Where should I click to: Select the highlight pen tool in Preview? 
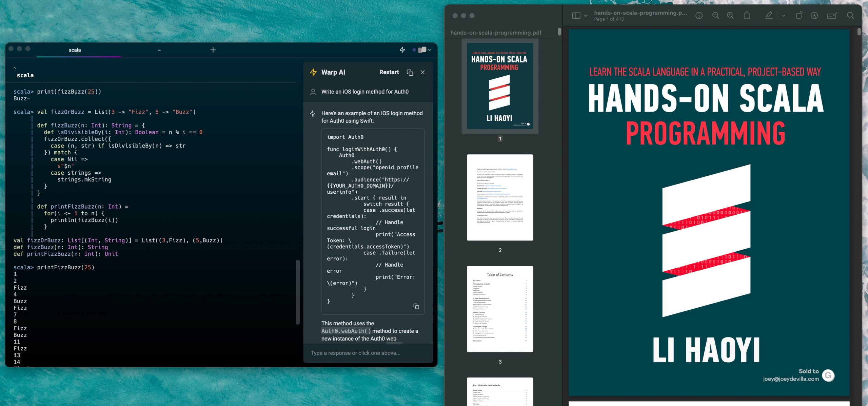(769, 15)
